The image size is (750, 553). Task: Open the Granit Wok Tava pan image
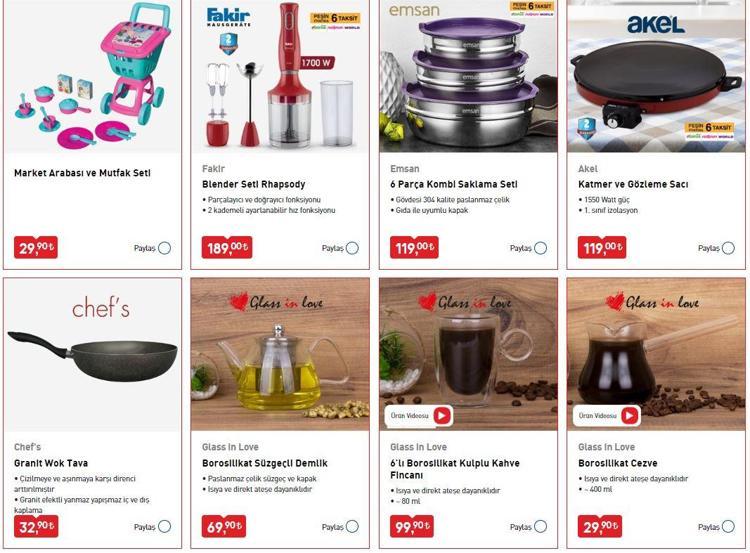92,355
